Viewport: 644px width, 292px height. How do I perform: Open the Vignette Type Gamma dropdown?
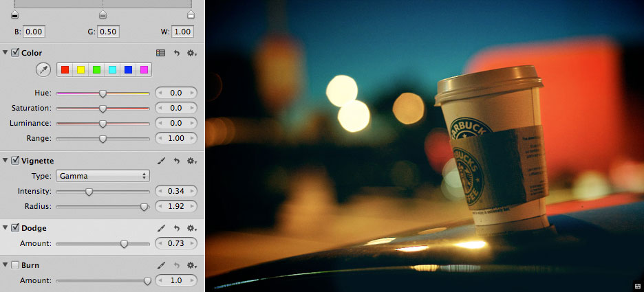pos(103,176)
